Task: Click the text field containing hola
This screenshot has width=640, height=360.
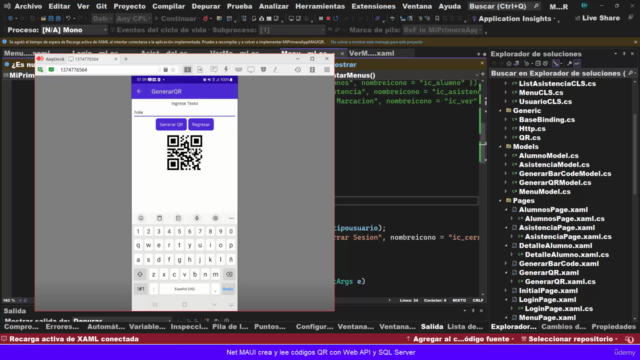Action: pyautogui.click(x=184, y=112)
